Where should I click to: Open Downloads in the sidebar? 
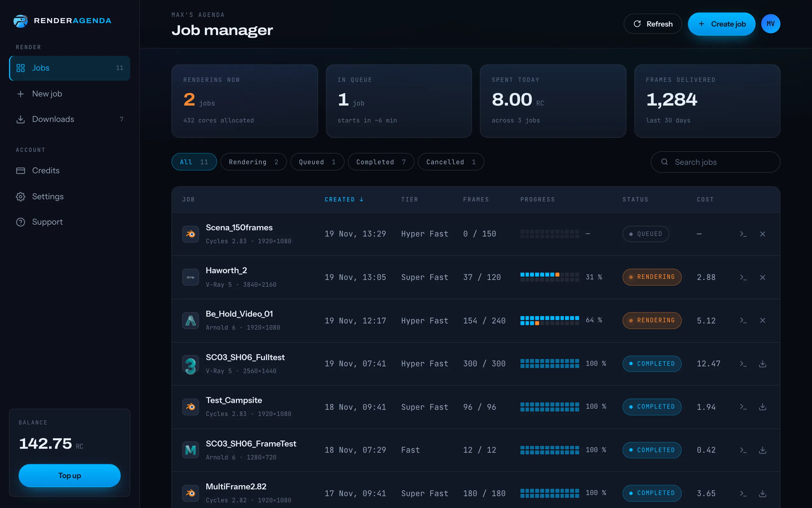[x=70, y=119]
